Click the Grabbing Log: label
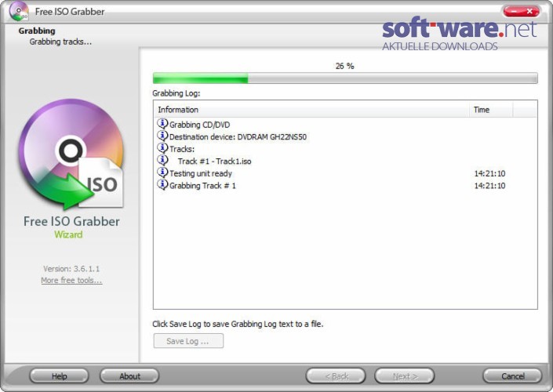553x392 pixels. tap(176, 93)
